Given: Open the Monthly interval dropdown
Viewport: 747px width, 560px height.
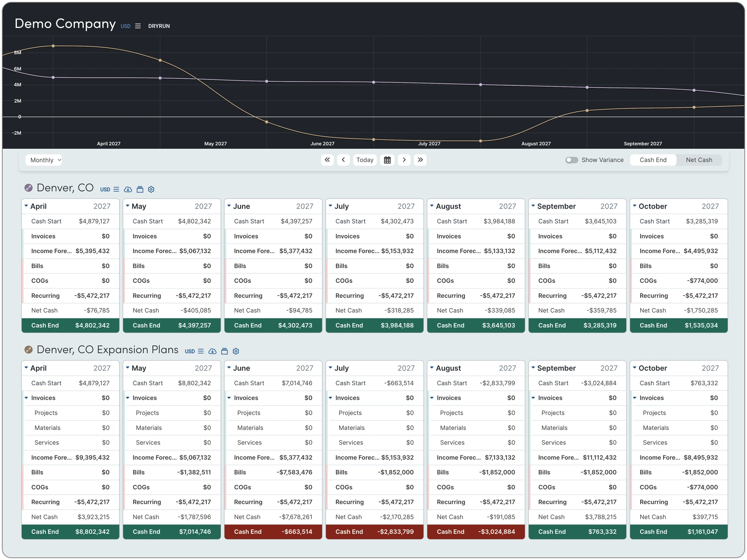Looking at the screenshot, I should (x=44, y=160).
